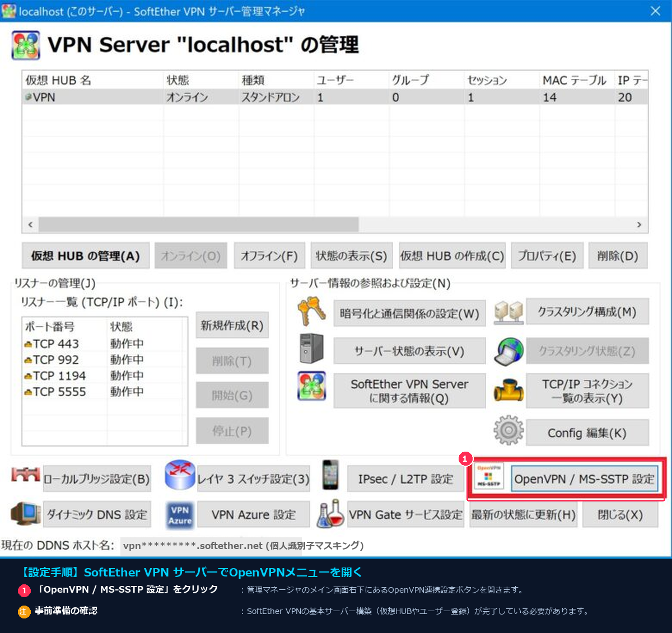The height and width of the screenshot is (633, 672).
Task: Open プロパティ(E) for the hub
Action: [547, 256]
